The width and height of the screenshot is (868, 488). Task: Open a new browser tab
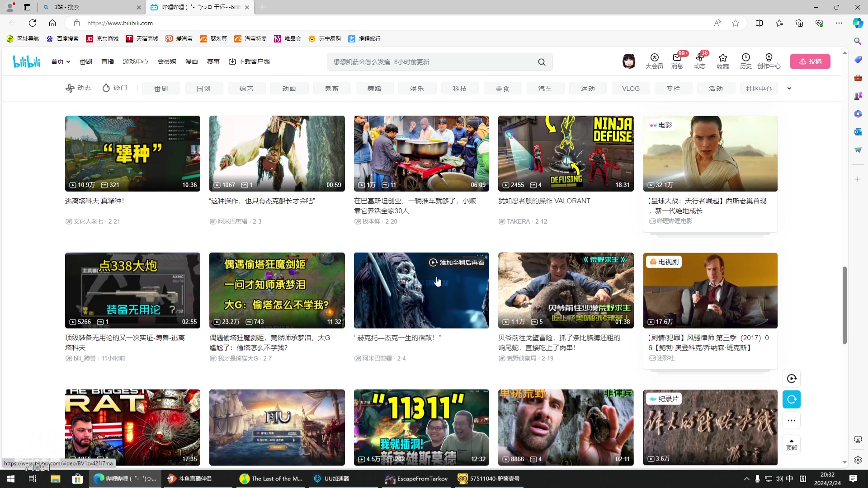[x=262, y=7]
